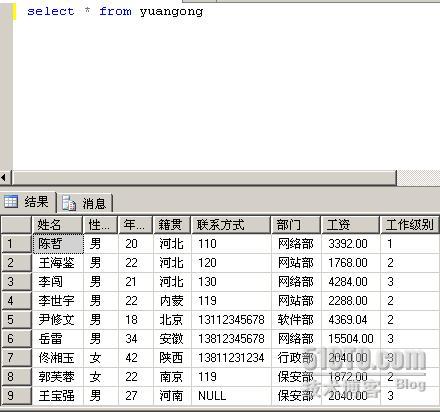440x412 pixels.
Task: Select row header 6
Action: (16, 339)
